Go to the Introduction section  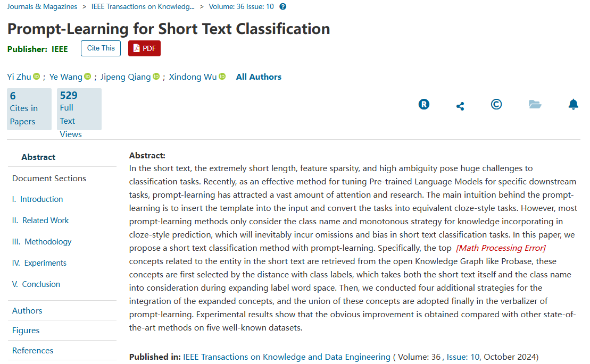[41, 199]
